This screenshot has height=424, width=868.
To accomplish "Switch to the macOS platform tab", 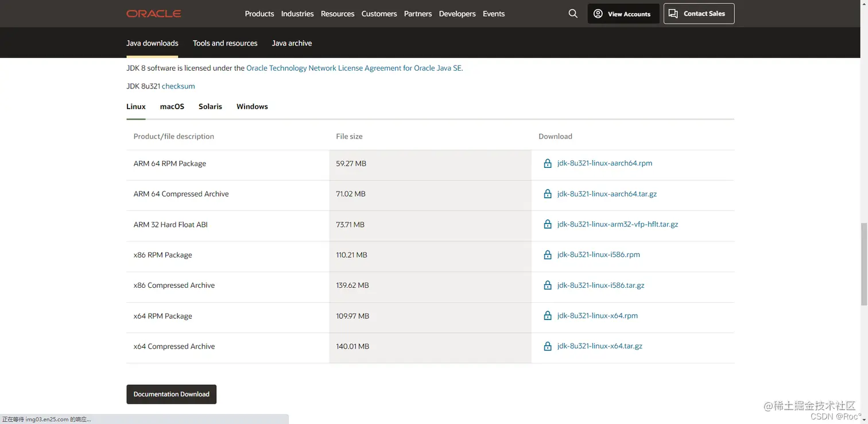I will point(172,106).
